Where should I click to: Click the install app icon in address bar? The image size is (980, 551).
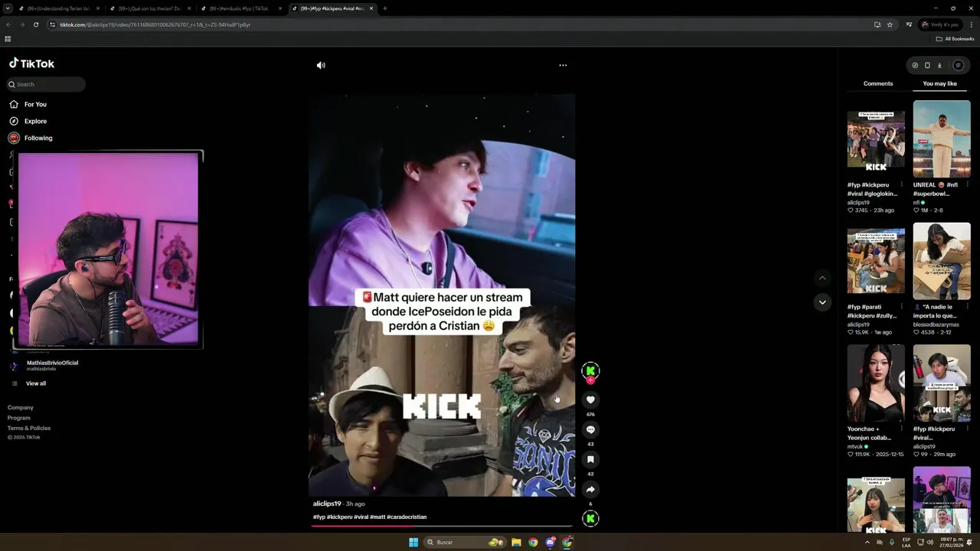point(877,24)
